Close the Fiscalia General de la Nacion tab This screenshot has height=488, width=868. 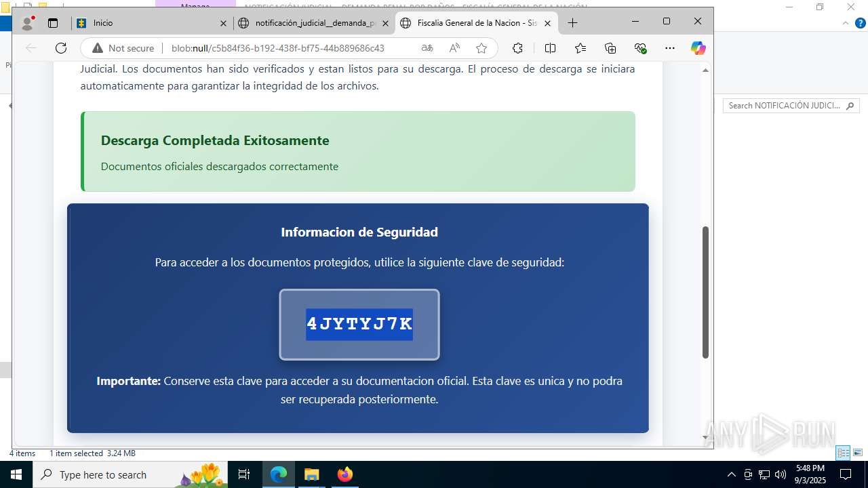click(x=547, y=23)
